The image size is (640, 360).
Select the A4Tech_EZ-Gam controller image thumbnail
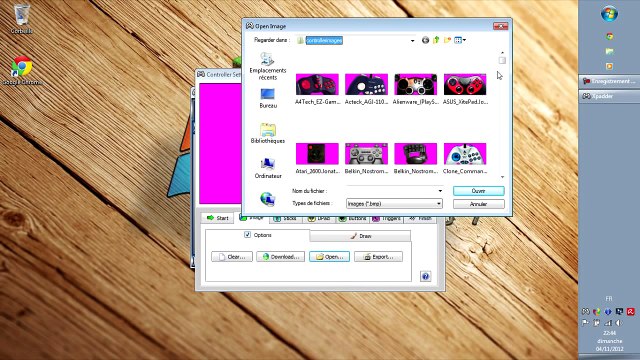click(317, 84)
